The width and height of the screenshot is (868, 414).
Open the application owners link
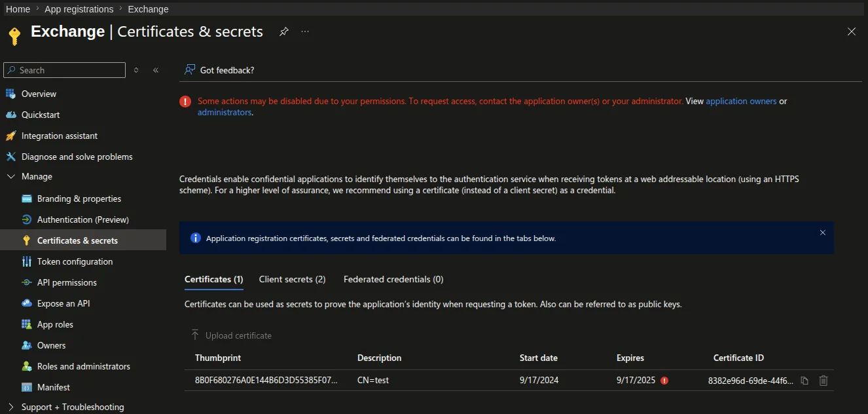pos(741,102)
